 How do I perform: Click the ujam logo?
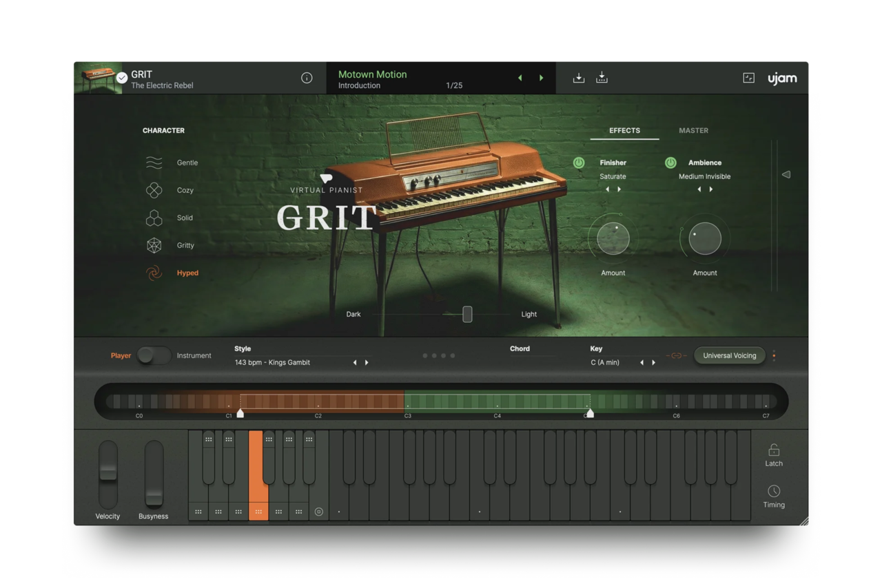pos(782,78)
